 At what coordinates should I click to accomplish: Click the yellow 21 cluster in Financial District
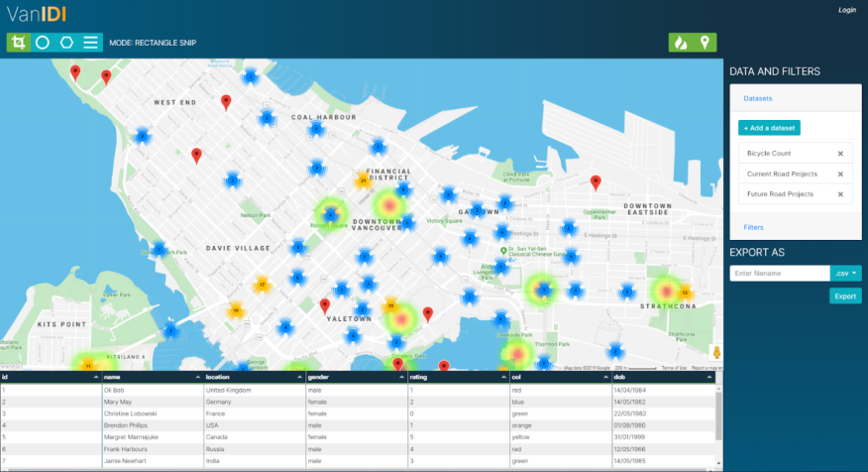coord(363,180)
